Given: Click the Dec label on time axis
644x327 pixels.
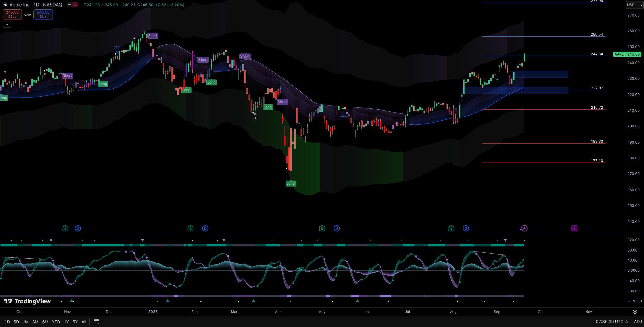Looking at the screenshot, I should (x=109, y=312).
